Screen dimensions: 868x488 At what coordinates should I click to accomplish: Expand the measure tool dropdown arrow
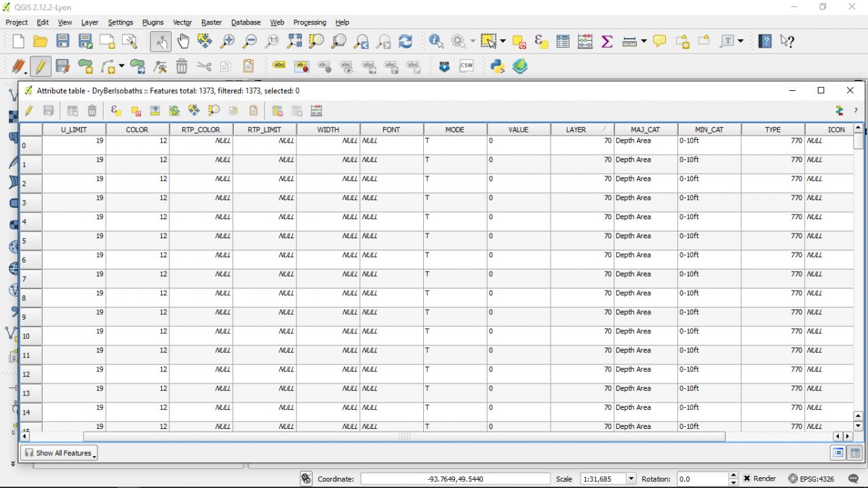click(x=644, y=41)
